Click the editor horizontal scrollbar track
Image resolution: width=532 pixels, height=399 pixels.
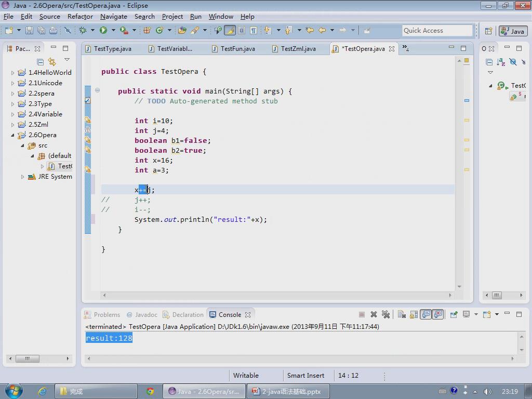[277, 295]
